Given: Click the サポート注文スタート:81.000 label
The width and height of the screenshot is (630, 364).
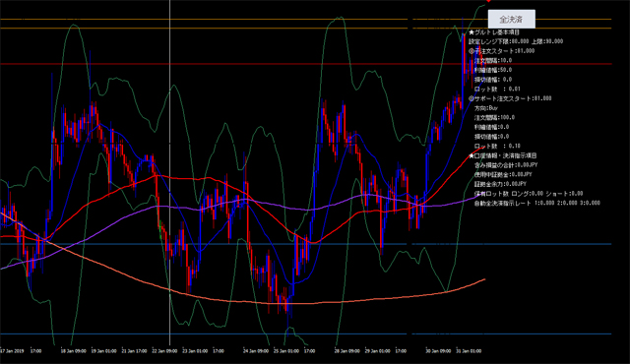Looking at the screenshot, I should tap(510, 98).
